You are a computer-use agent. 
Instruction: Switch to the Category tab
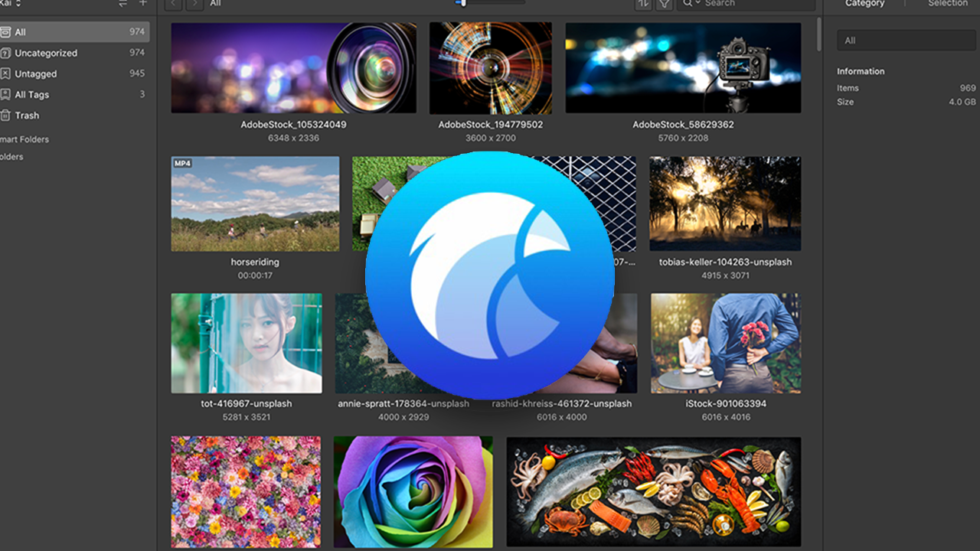[x=864, y=3]
